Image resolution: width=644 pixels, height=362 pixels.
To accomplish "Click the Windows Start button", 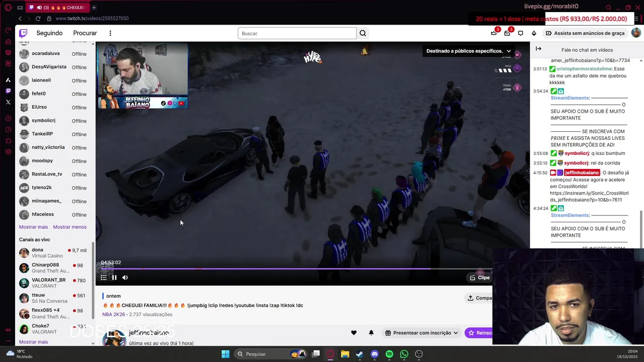I will coord(225,354).
